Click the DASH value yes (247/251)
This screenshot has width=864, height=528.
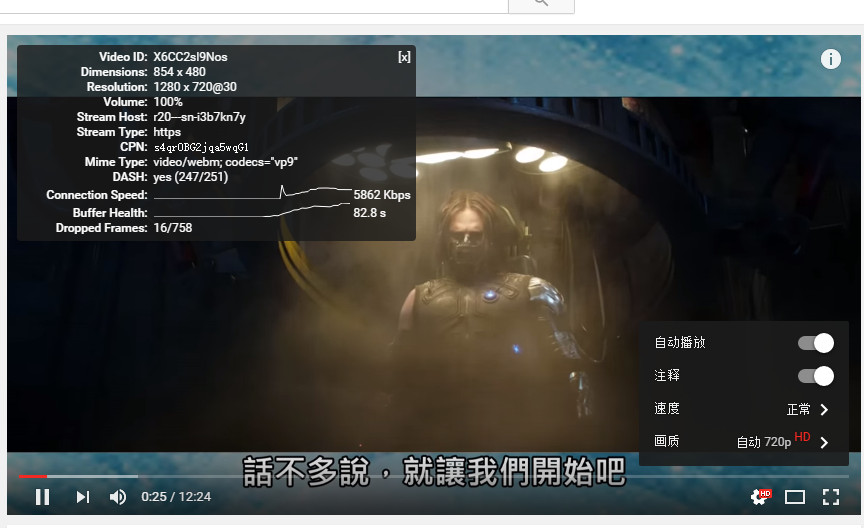pyautogui.click(x=191, y=177)
